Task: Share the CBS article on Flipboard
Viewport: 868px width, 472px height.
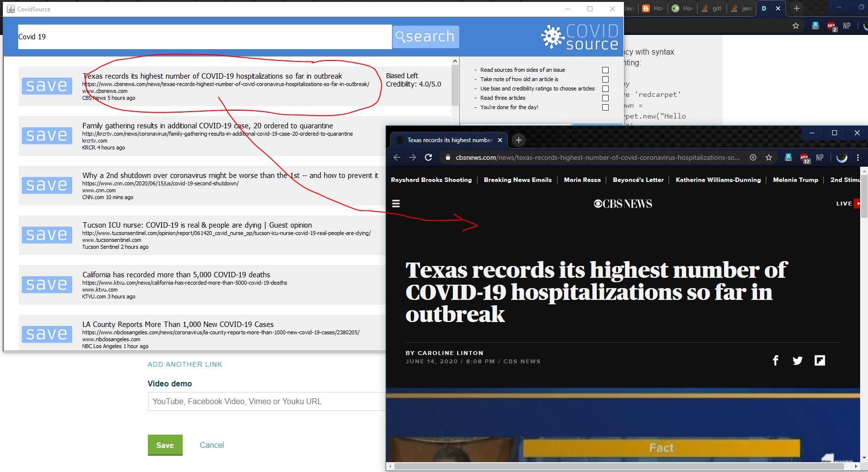Action: point(820,360)
